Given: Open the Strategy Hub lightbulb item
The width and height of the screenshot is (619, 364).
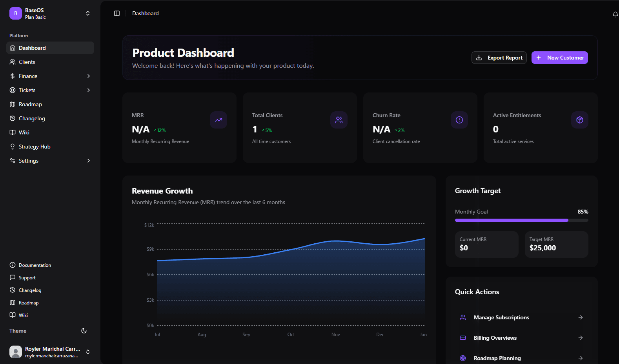Looking at the screenshot, I should [35, 147].
